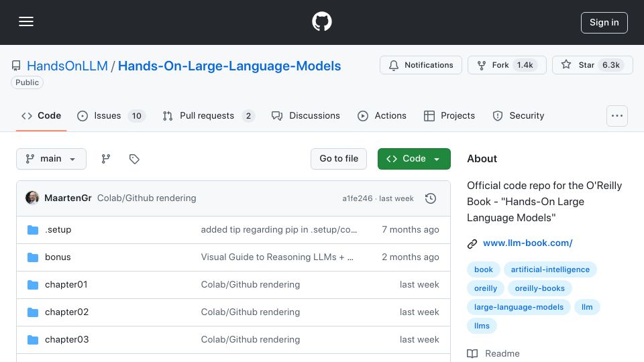This screenshot has height=362, width=644.
Task: Open commit hash a1fe246
Action: 358,198
